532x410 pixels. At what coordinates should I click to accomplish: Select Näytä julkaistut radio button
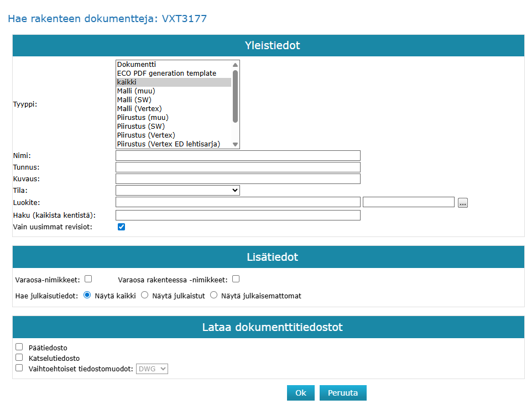click(x=145, y=296)
